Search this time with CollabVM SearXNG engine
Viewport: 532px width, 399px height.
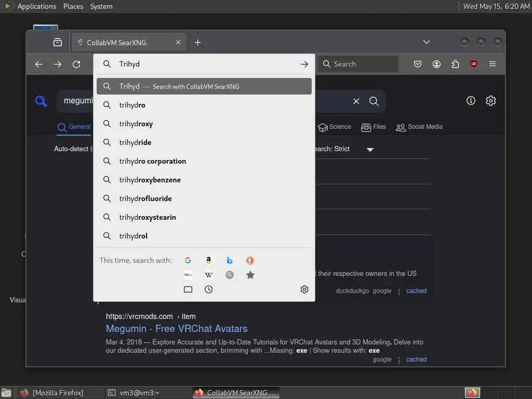[230, 275]
